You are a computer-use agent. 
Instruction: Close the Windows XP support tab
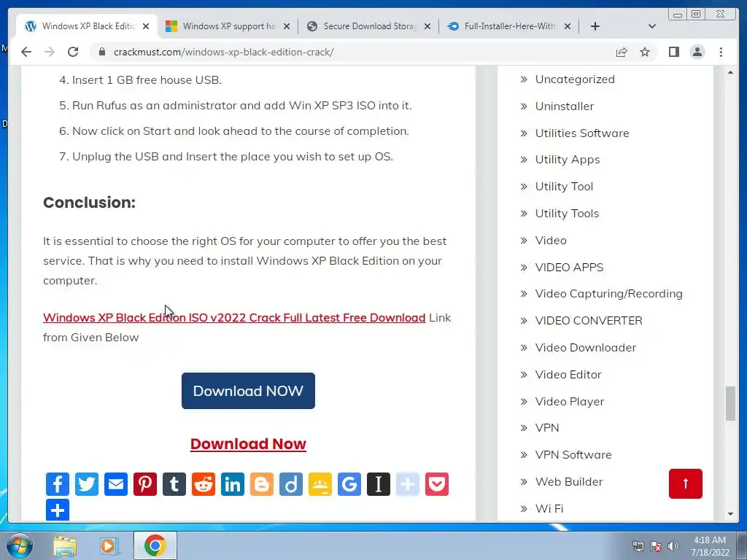(x=286, y=27)
